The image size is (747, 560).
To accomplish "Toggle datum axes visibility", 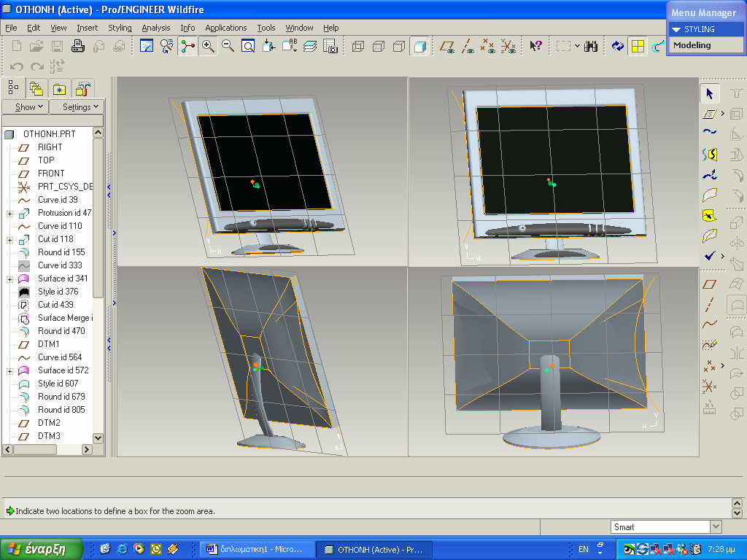I will click(x=468, y=46).
